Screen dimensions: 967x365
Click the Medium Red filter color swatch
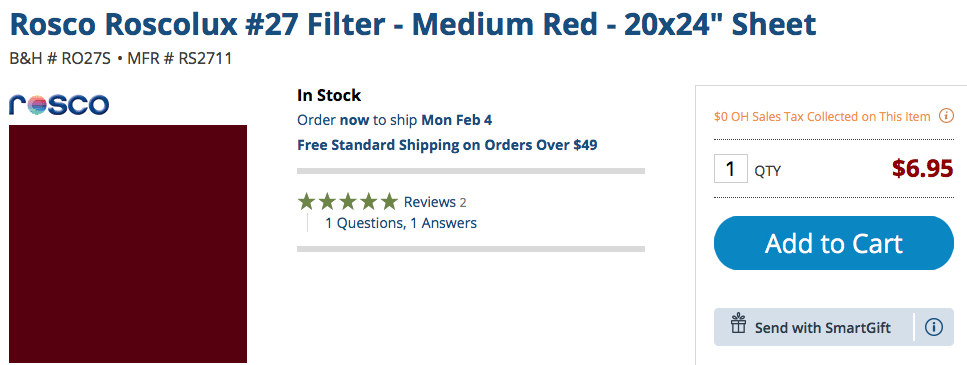[x=128, y=244]
